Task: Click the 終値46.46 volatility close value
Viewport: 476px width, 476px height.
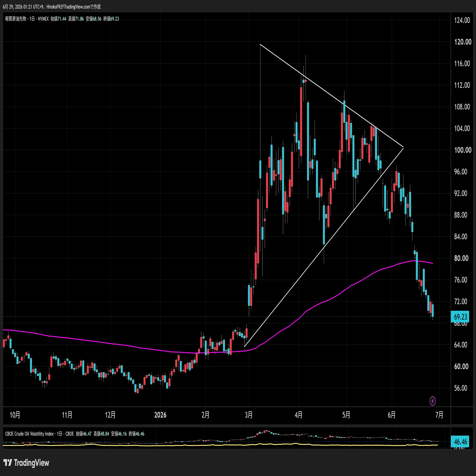Action: click(x=137, y=434)
